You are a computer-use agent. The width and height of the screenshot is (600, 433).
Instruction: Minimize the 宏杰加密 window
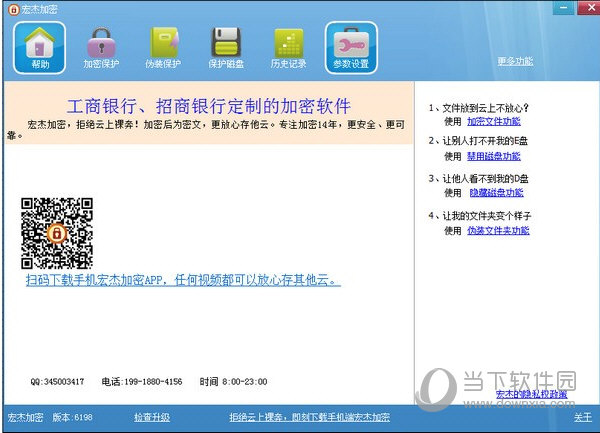click(563, 8)
